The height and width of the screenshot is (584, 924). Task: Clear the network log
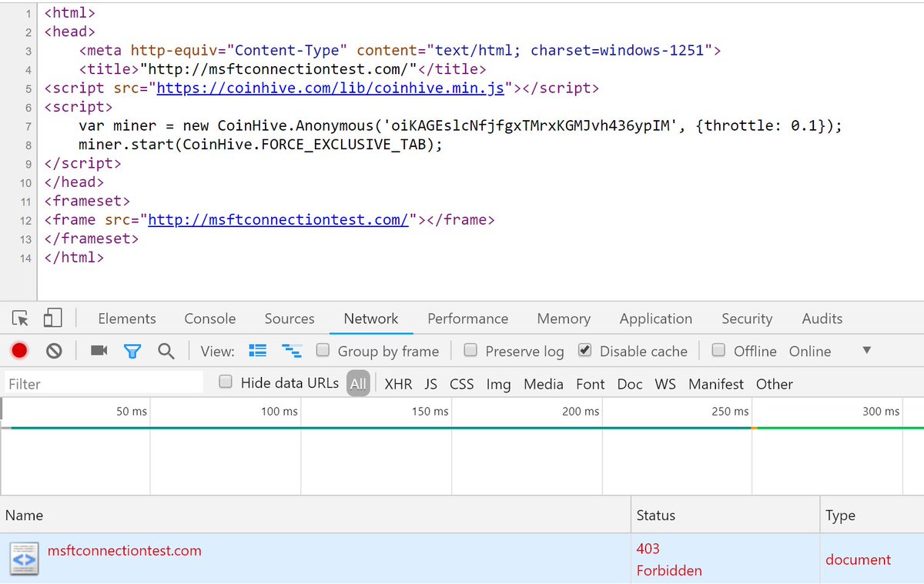(53, 351)
